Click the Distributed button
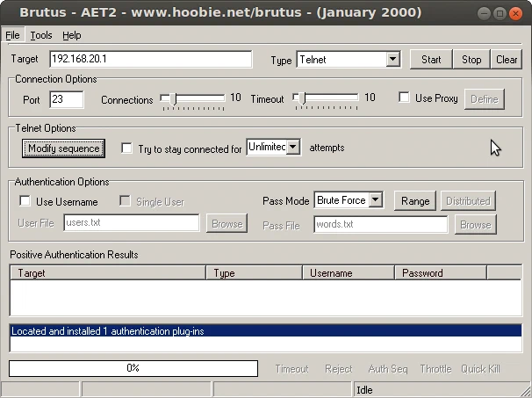Image resolution: width=532 pixels, height=398 pixels. [468, 201]
